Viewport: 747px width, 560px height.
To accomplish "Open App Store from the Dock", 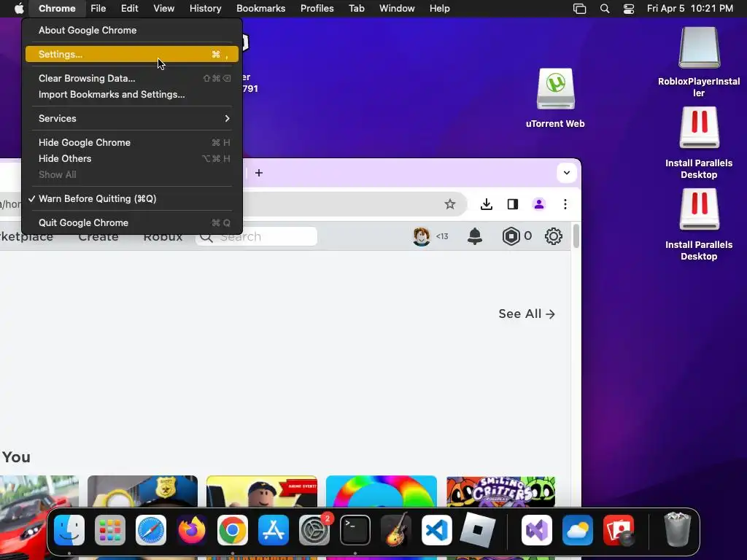I will 274,530.
